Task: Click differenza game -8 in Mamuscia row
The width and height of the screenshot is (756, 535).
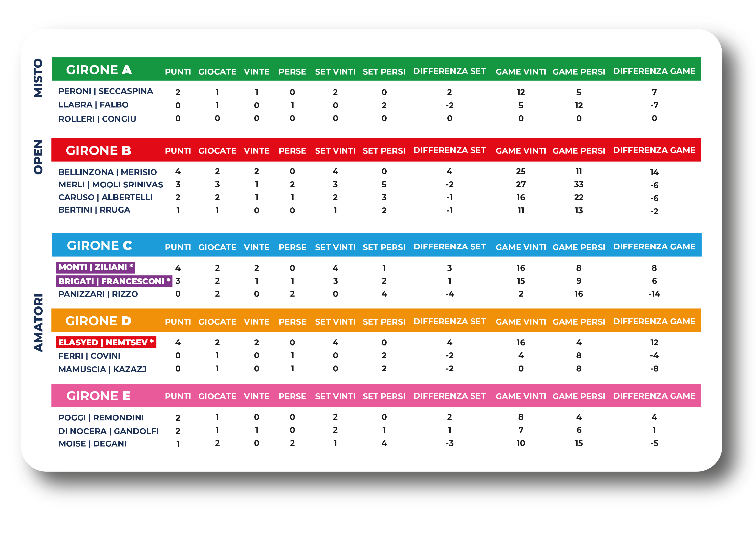Action: coord(654,369)
